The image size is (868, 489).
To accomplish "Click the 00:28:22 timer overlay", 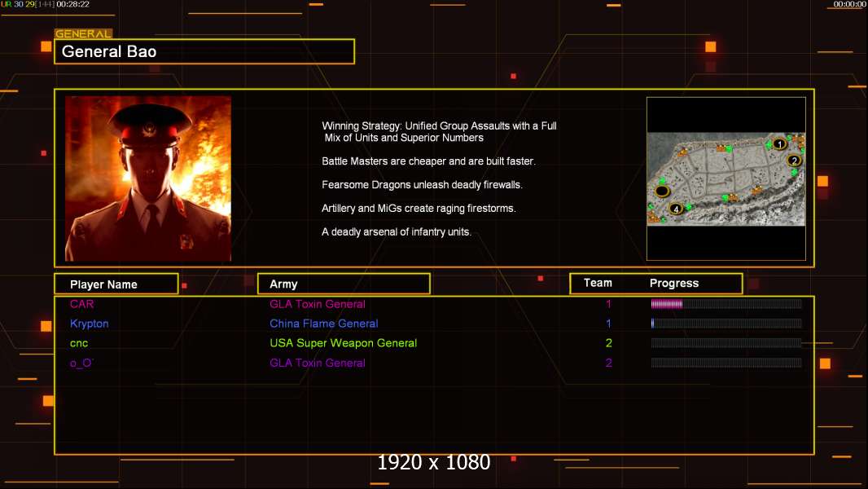I will 72,4.
